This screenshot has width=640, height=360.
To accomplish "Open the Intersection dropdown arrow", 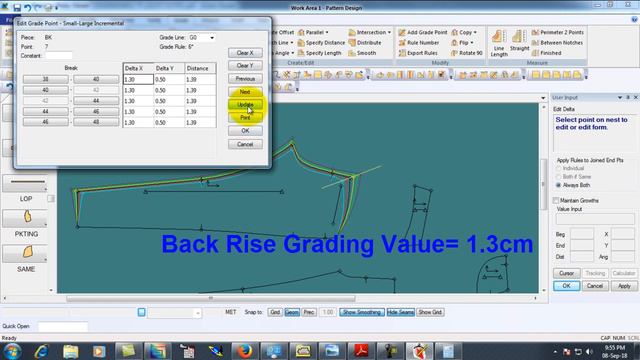I will tap(389, 32).
